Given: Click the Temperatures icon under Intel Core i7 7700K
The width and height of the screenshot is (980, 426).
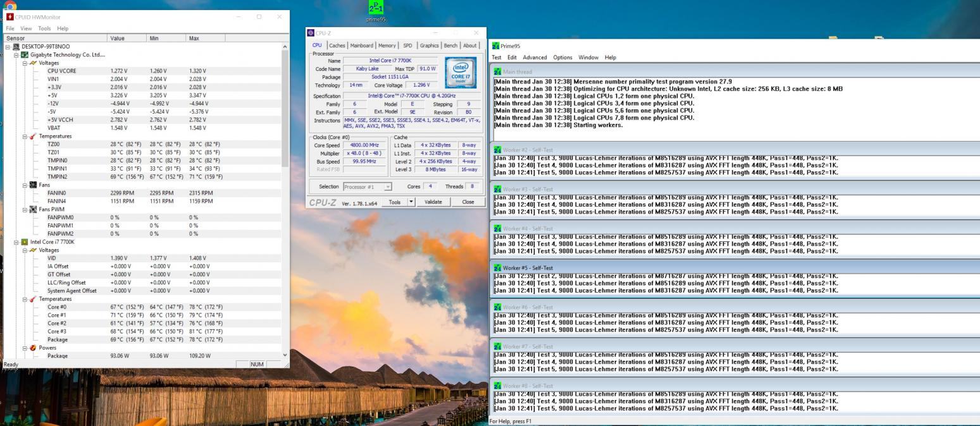Looking at the screenshot, I should coord(33,299).
